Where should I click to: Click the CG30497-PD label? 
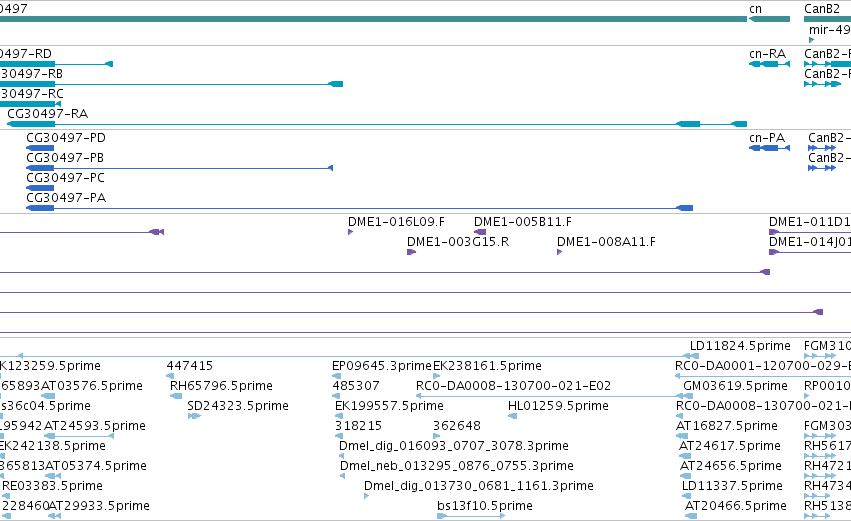tap(66, 138)
